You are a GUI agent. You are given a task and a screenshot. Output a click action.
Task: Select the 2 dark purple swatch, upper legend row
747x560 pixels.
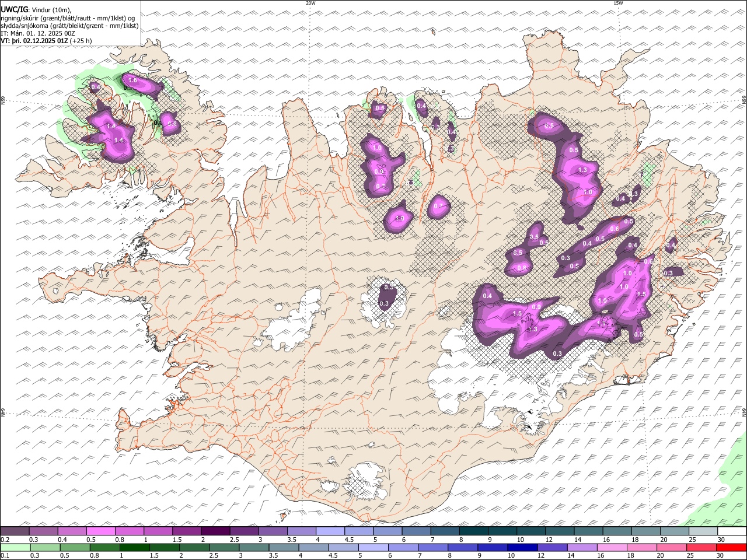point(215,531)
